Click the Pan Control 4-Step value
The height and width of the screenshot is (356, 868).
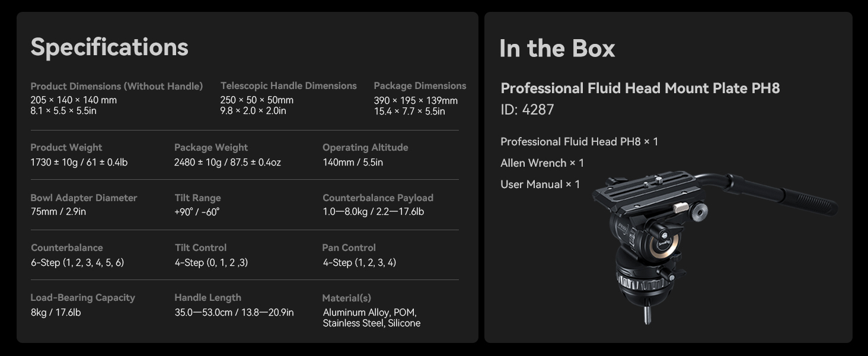coord(359,262)
